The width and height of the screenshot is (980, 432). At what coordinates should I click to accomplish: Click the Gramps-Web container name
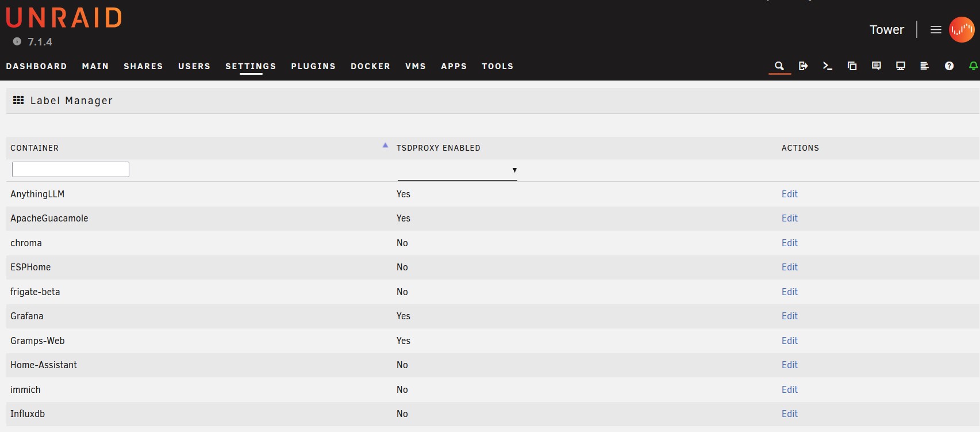tap(37, 341)
